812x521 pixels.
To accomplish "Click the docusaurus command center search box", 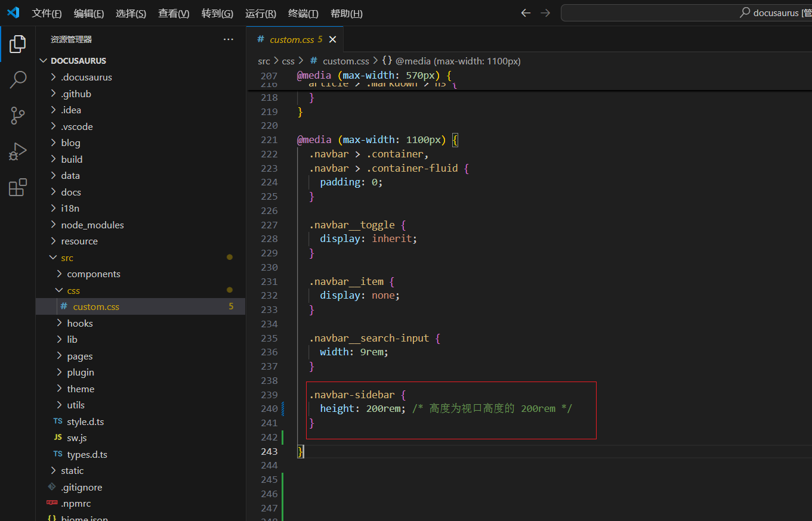I will [686, 13].
